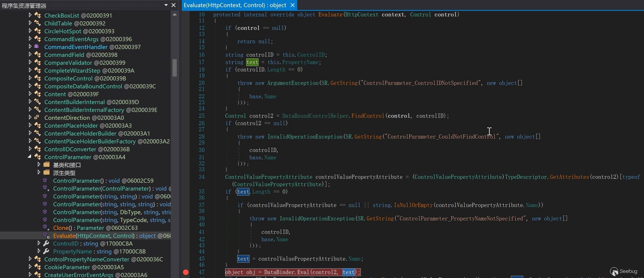Screen dimensions: 644x278
Task: Expand the ControlIDConverter node
Action: point(30,149)
